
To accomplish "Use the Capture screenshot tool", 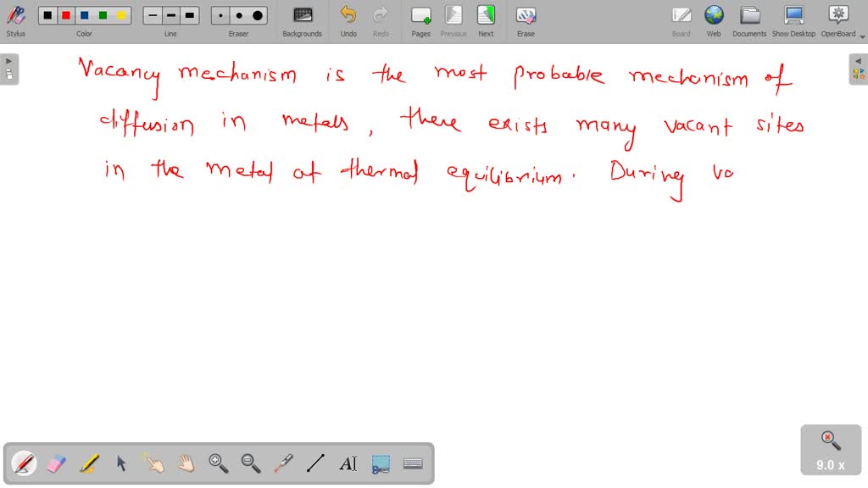I will pos(379,463).
